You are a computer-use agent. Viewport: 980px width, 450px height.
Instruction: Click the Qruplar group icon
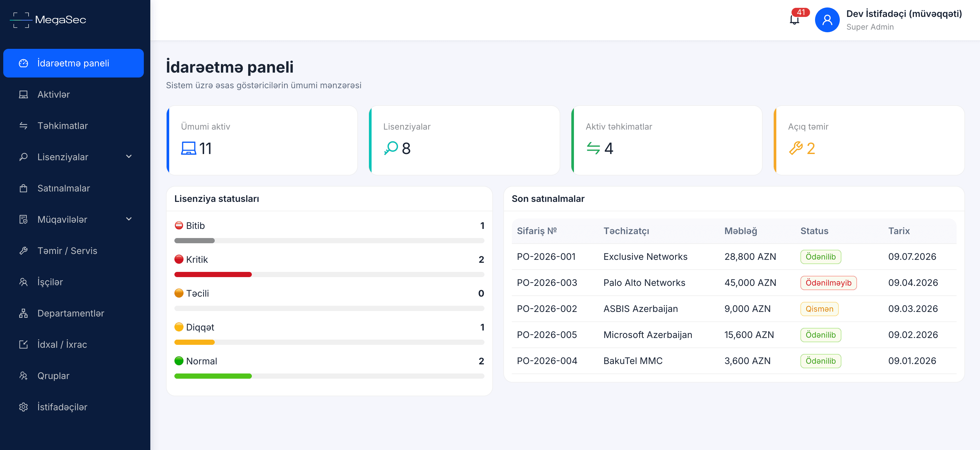click(23, 375)
